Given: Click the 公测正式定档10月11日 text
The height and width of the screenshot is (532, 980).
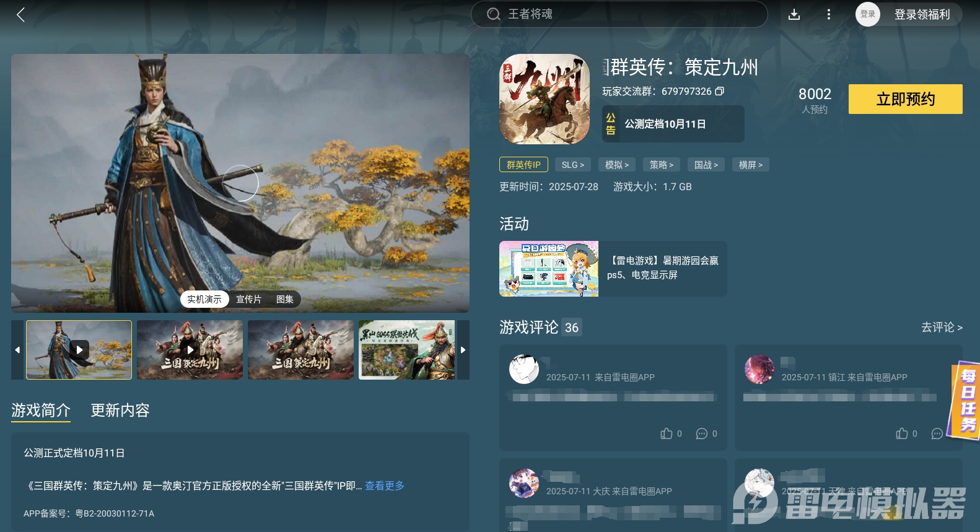Looking at the screenshot, I should 74,453.
